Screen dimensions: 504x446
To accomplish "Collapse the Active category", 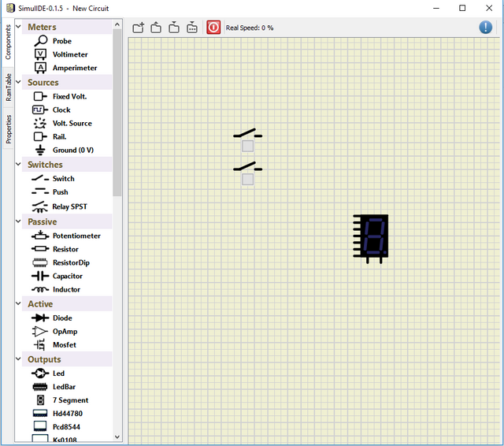I will pos(18,303).
